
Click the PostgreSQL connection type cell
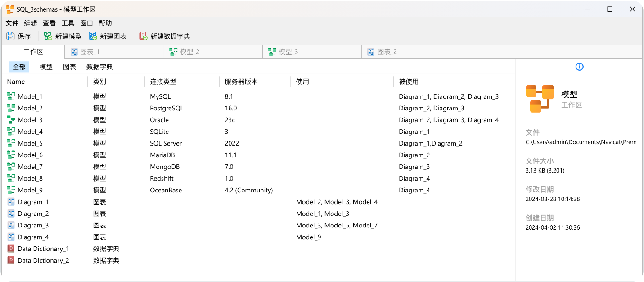(x=167, y=108)
